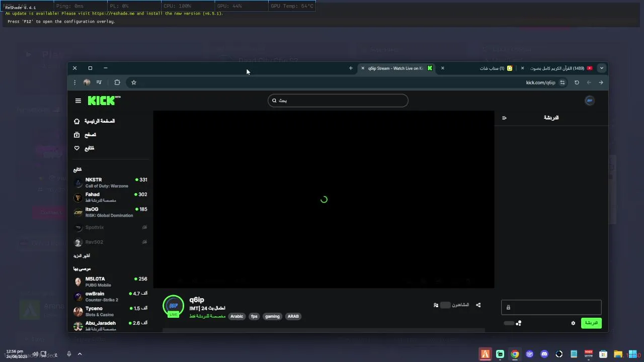Open Fahad channel in the sidebar
This screenshot has width=644, height=362.
click(111, 197)
